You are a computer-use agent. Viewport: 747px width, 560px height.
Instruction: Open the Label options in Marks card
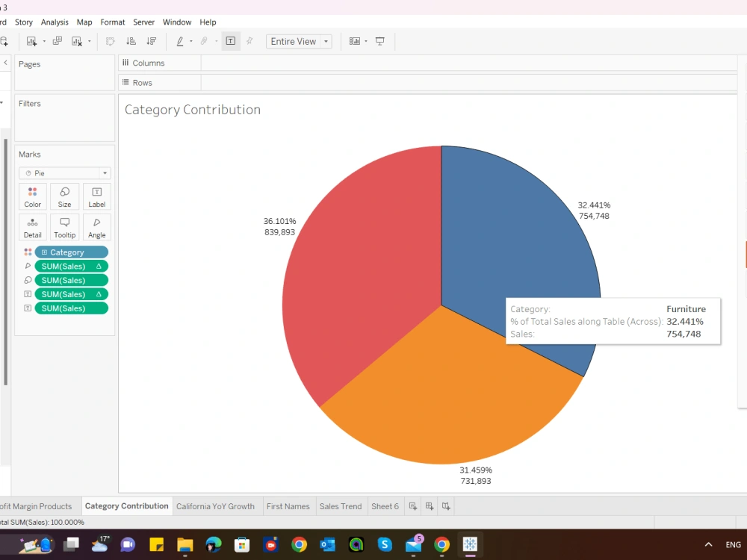point(96,196)
